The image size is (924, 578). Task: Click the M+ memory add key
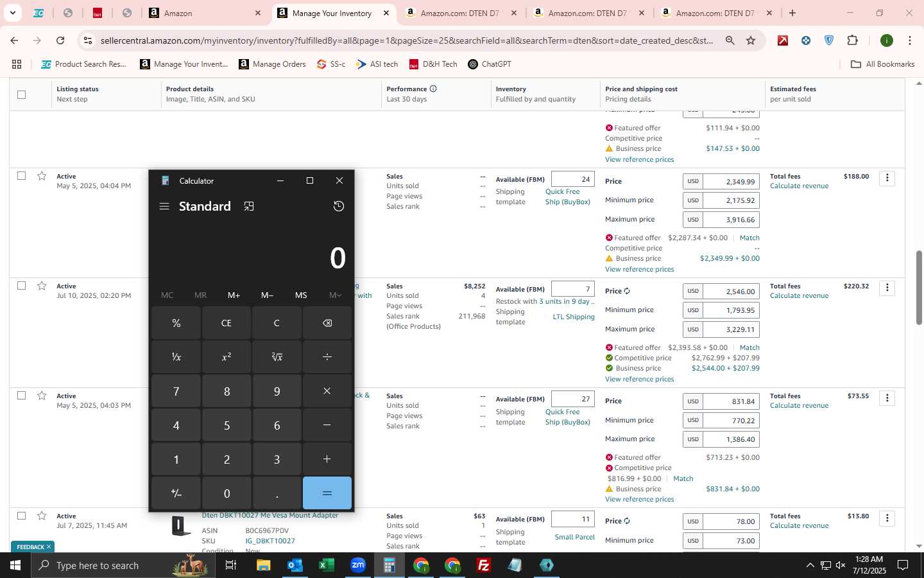[x=234, y=295]
